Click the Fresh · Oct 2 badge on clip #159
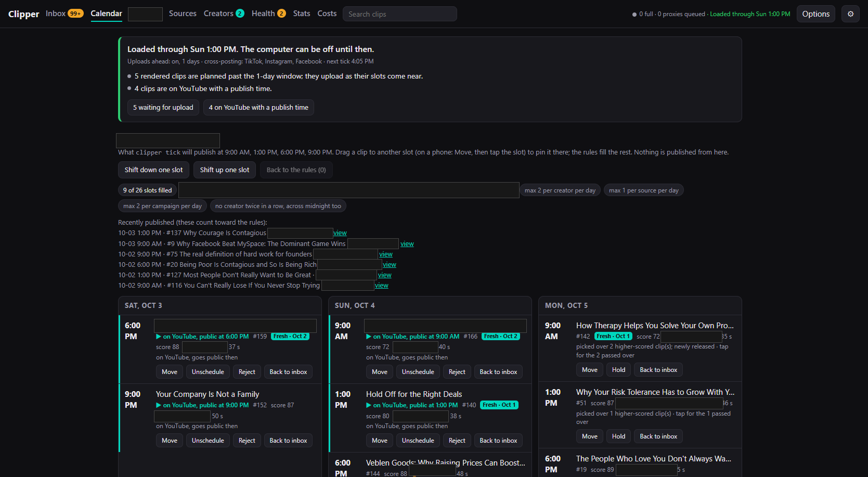The width and height of the screenshot is (868, 477). (290, 337)
